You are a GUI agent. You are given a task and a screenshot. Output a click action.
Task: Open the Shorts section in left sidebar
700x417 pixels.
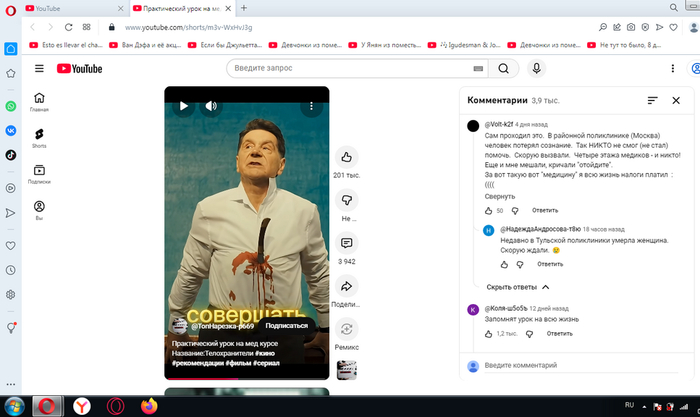[39, 135]
